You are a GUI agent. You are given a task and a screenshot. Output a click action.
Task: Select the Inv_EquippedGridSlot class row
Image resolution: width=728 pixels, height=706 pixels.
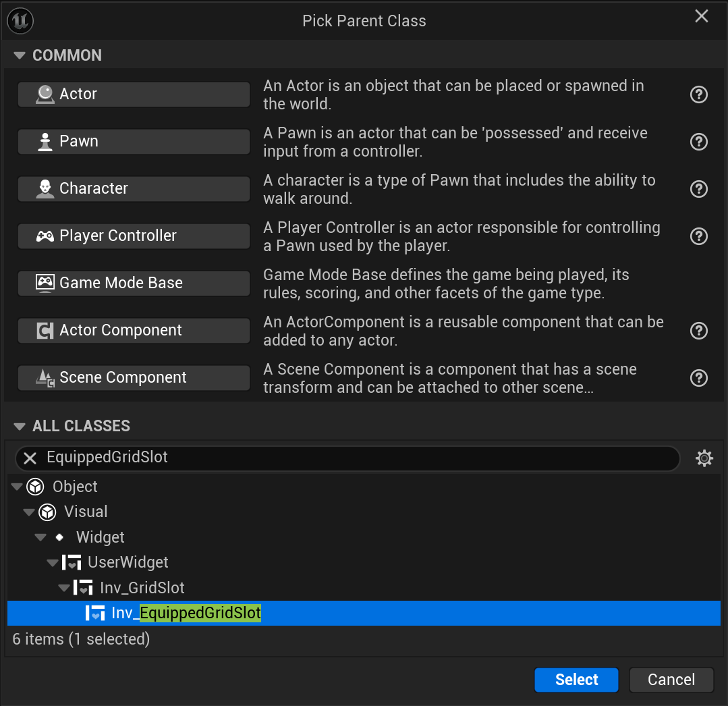point(186,614)
